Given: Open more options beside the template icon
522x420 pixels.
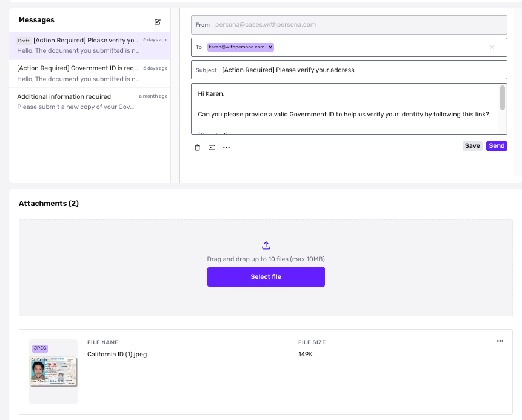Looking at the screenshot, I should click(226, 147).
